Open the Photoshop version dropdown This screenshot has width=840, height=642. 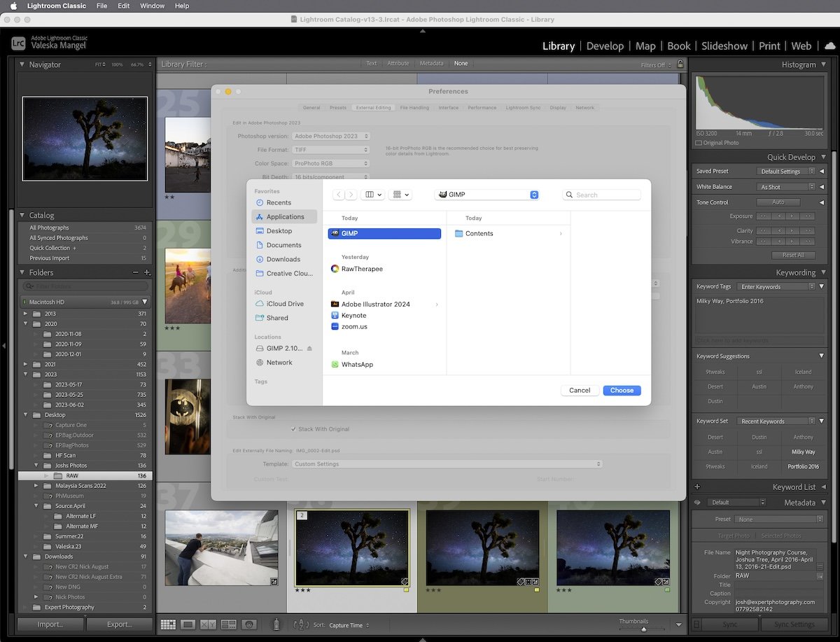click(x=331, y=136)
